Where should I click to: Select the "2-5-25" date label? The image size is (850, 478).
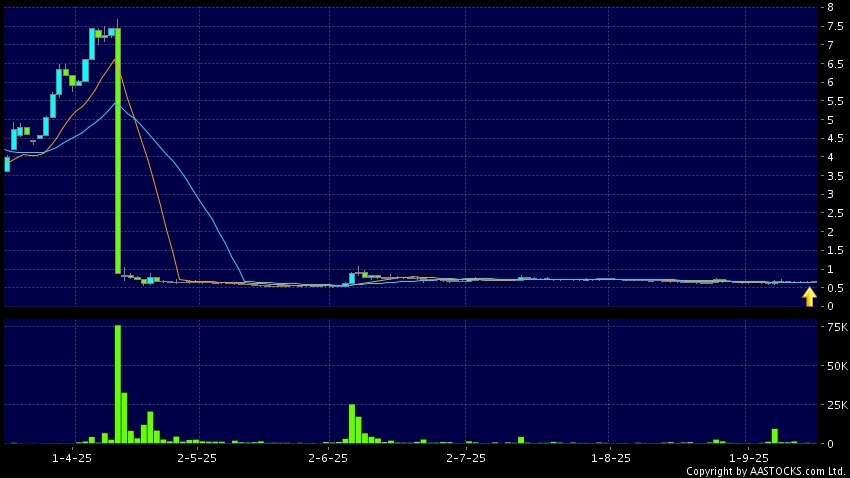[197, 458]
